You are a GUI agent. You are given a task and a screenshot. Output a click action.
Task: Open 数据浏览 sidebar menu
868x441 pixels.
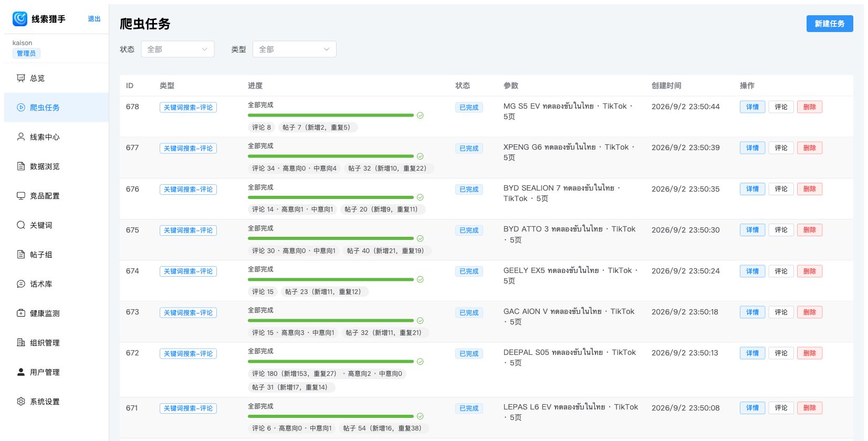57,166
